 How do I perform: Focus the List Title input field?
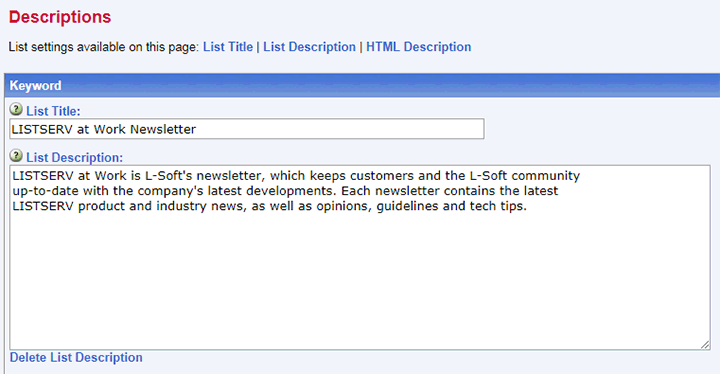tap(247, 129)
